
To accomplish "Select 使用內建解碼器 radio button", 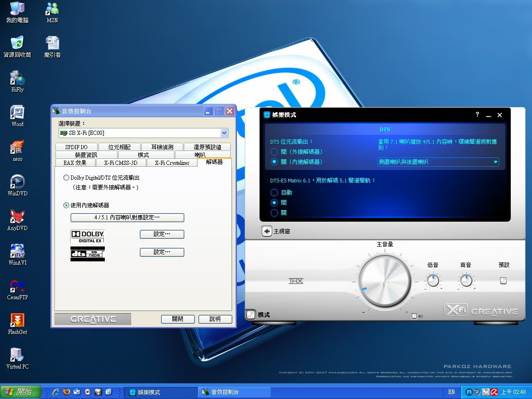I will 66,205.
